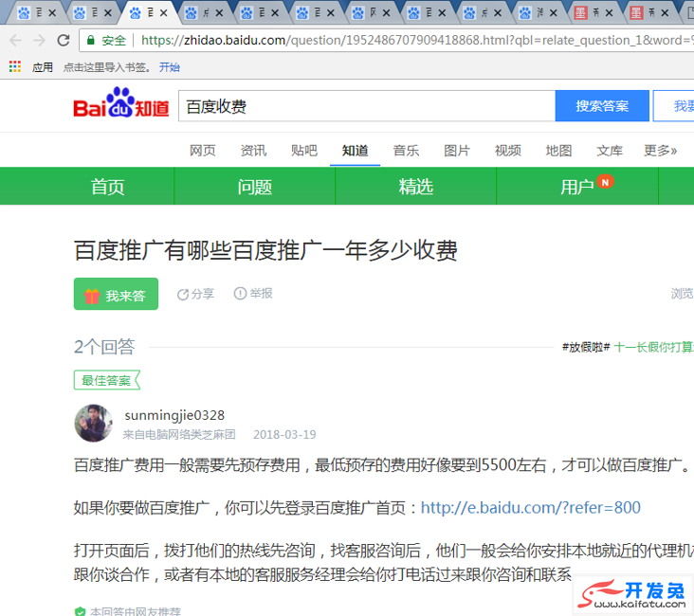Go to the 问题 green nav tab
The height and width of the screenshot is (616, 694).
click(x=255, y=187)
